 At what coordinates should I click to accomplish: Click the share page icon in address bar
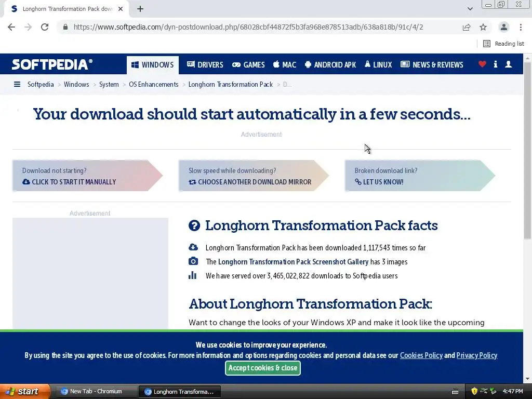467,27
